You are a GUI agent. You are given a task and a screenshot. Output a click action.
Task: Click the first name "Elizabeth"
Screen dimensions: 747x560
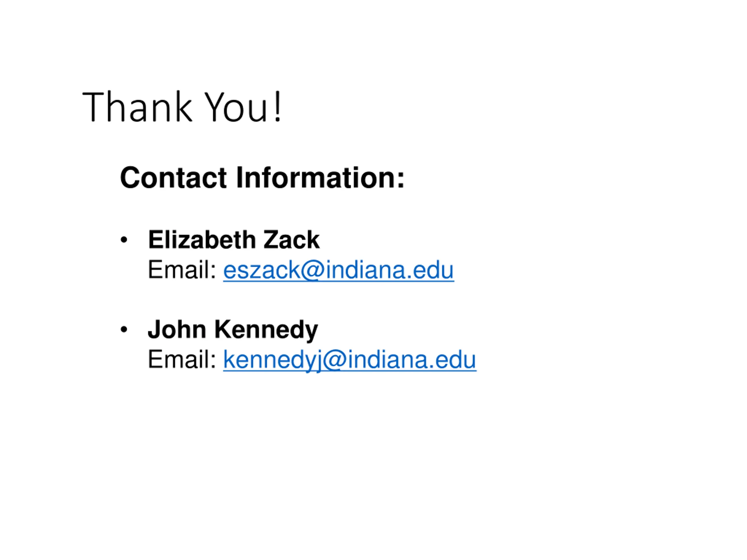202,240
